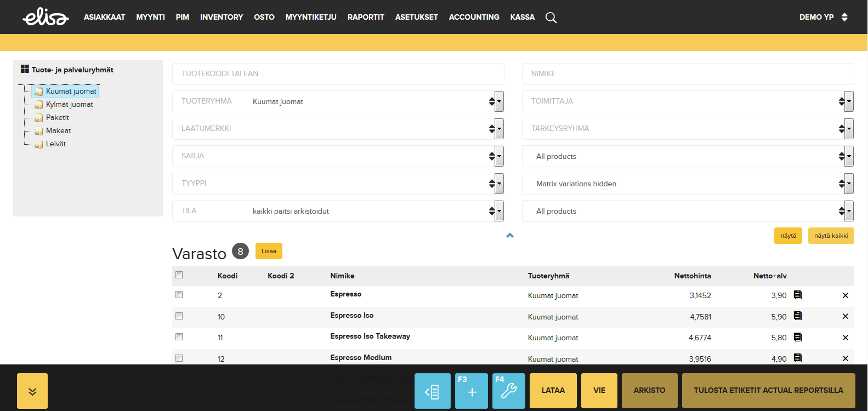
Task: Open the LAATUMERKKI dropdown
Action: [x=338, y=129]
